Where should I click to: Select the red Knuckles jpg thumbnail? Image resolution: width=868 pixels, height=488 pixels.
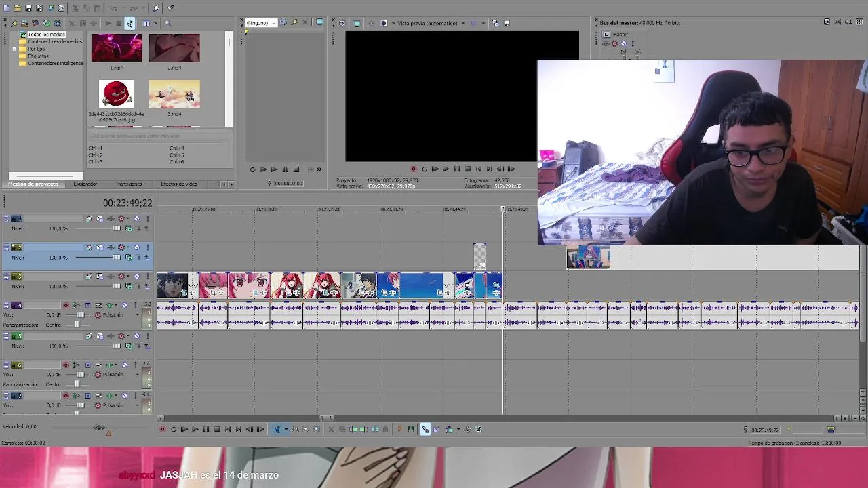pos(116,94)
